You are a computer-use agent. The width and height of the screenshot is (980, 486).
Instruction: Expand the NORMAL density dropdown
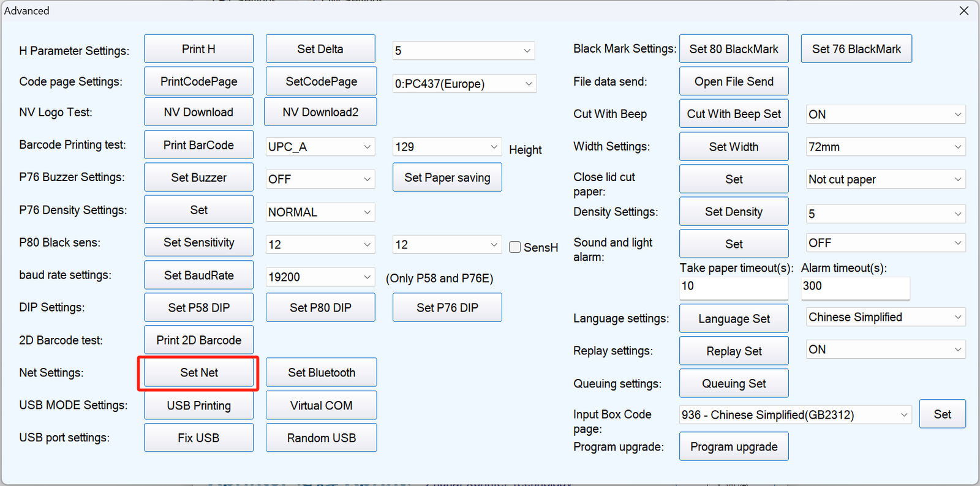pos(320,212)
